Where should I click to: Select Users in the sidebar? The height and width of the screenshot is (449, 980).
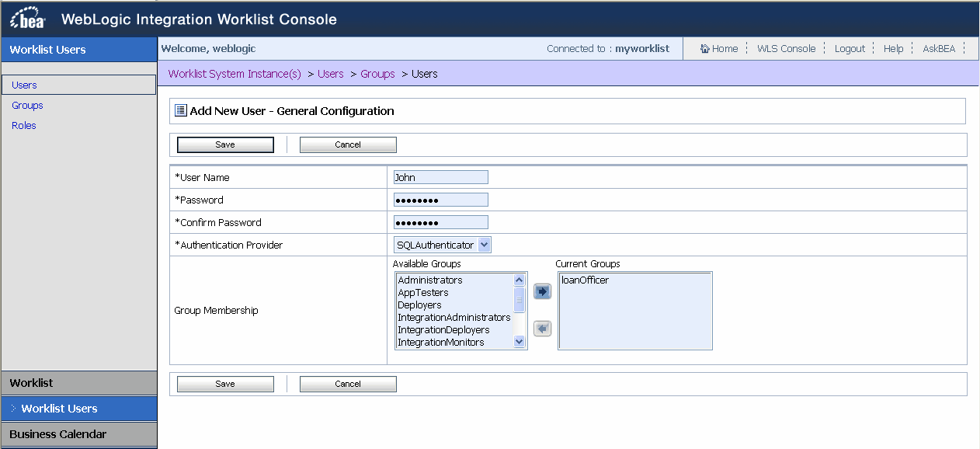coord(78,85)
